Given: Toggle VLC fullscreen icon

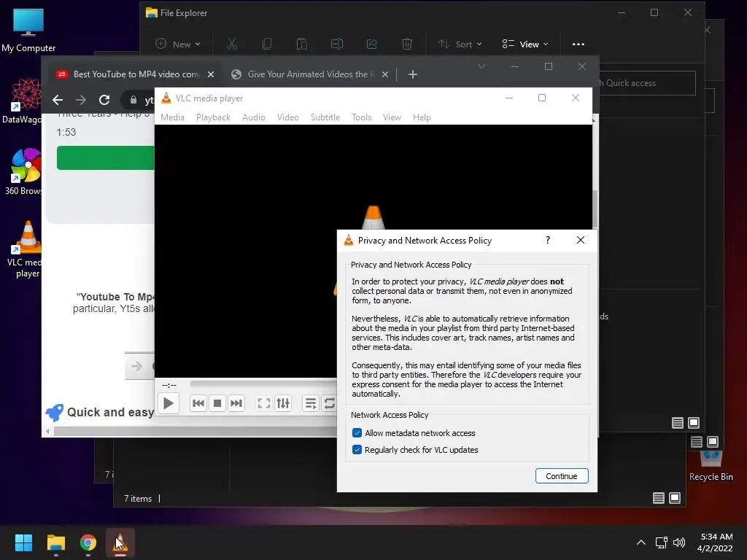Looking at the screenshot, I should click(264, 403).
